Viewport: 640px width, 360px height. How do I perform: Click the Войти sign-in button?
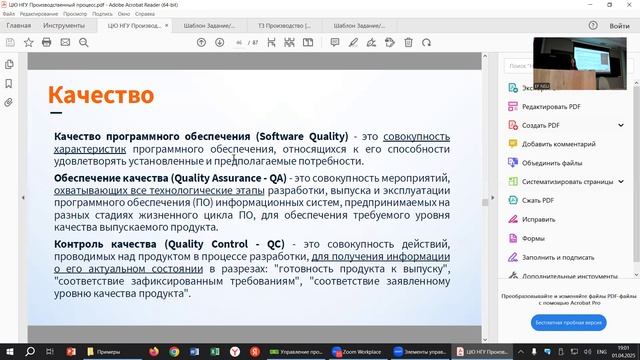pos(619,26)
